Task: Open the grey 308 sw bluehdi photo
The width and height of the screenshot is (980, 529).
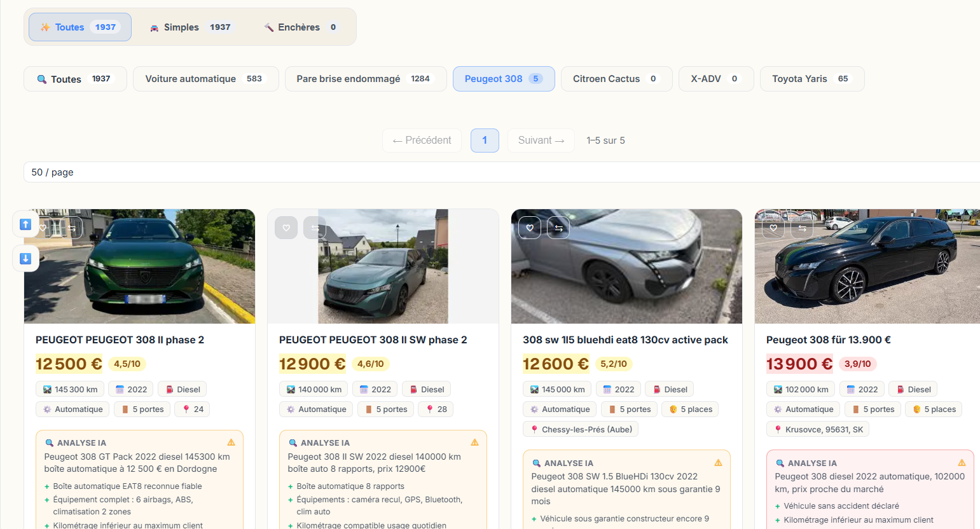Action: [x=626, y=266]
